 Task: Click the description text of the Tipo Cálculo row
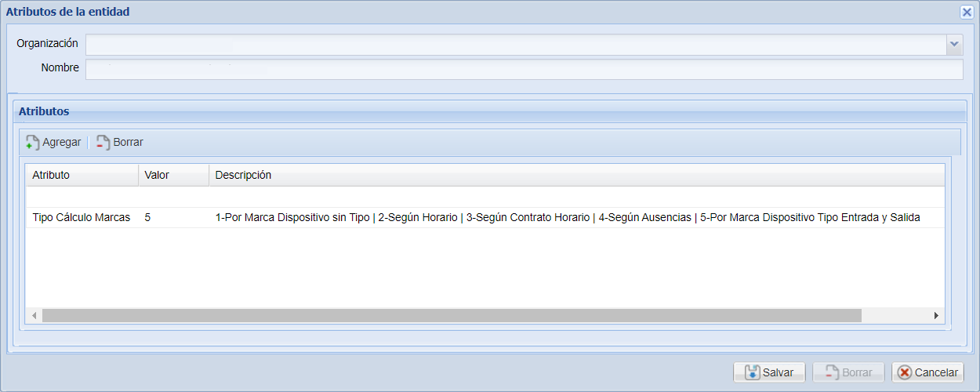pos(567,217)
